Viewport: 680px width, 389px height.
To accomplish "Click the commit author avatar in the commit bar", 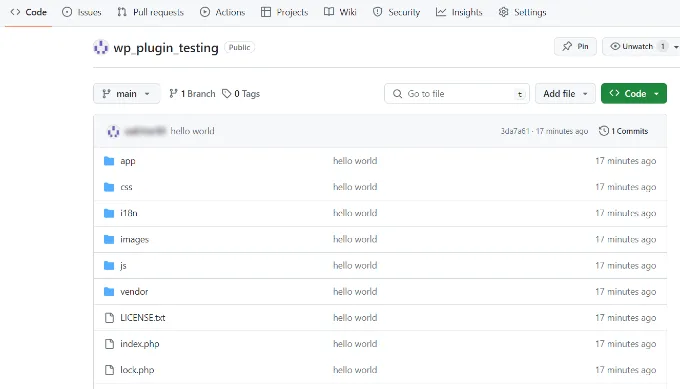I will coord(113,131).
